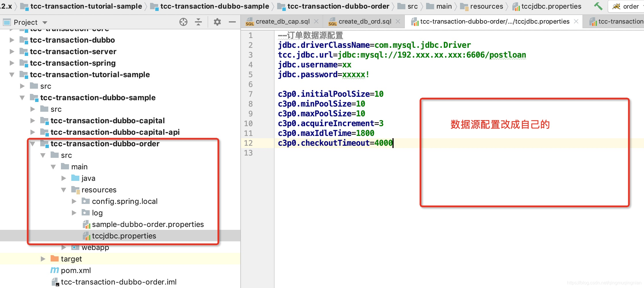The width and height of the screenshot is (644, 288).
Task: Close the tccjdbc.properties tab
Action: [x=576, y=22]
